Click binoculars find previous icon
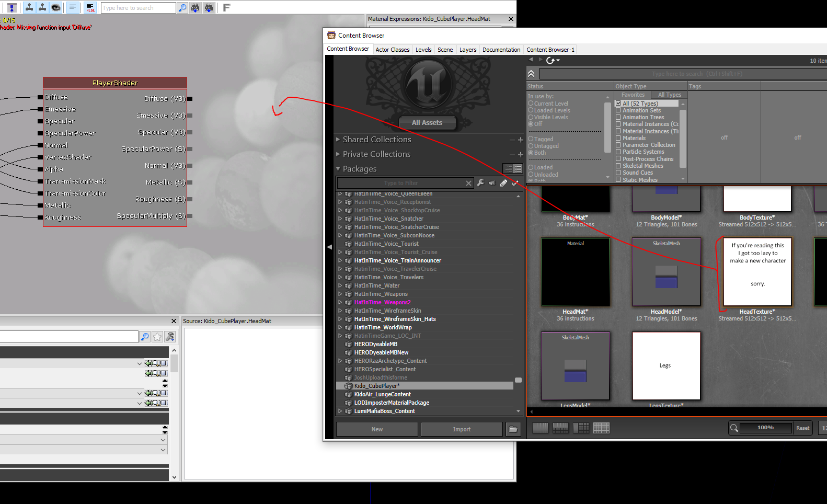The image size is (827, 504). (209, 7)
